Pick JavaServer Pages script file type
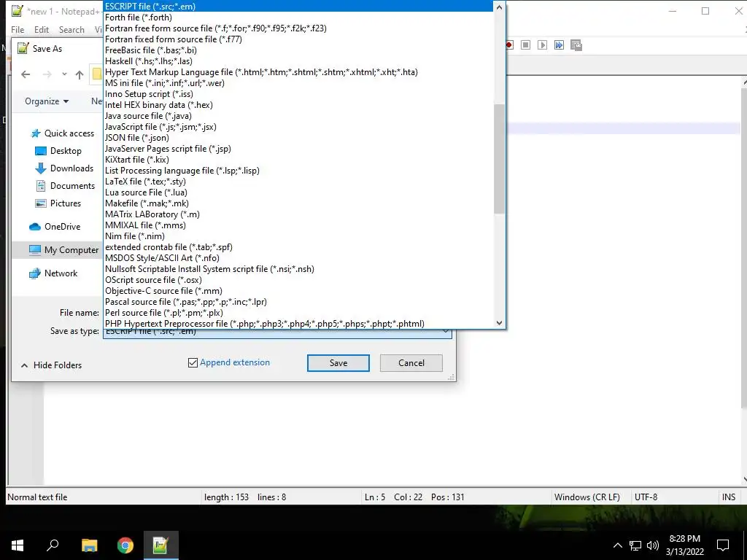Screen dimensions: 747x560 (x=298, y=149)
